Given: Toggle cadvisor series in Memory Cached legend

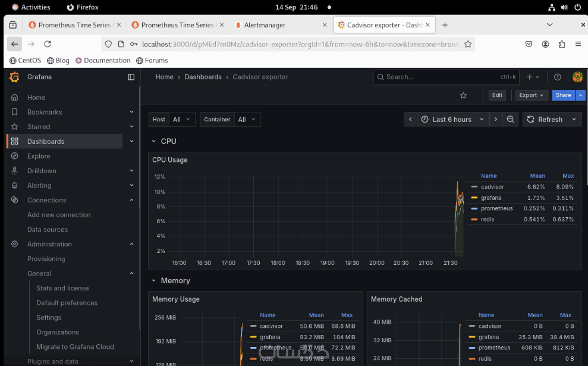Looking at the screenshot, I should pyautogui.click(x=489, y=326).
